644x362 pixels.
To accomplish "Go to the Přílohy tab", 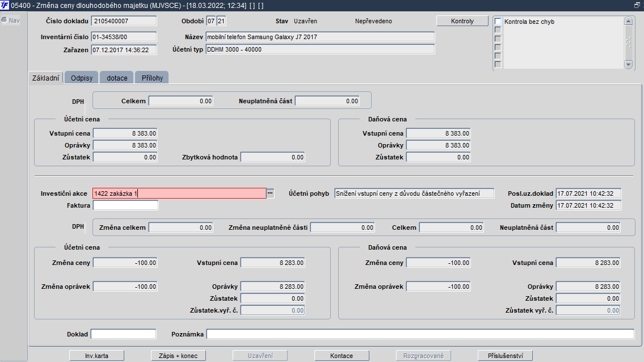I will 152,78.
